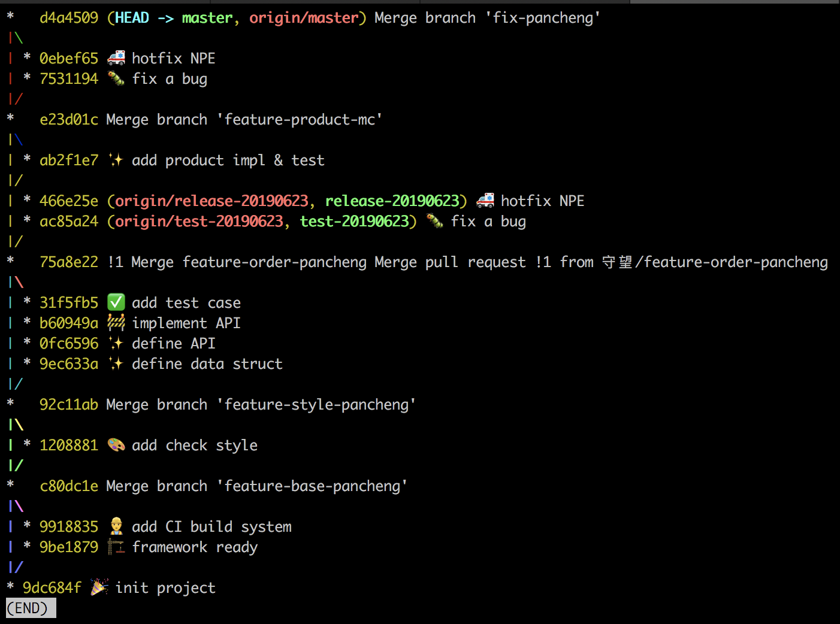Select commit hash 7531194

pos(69,78)
